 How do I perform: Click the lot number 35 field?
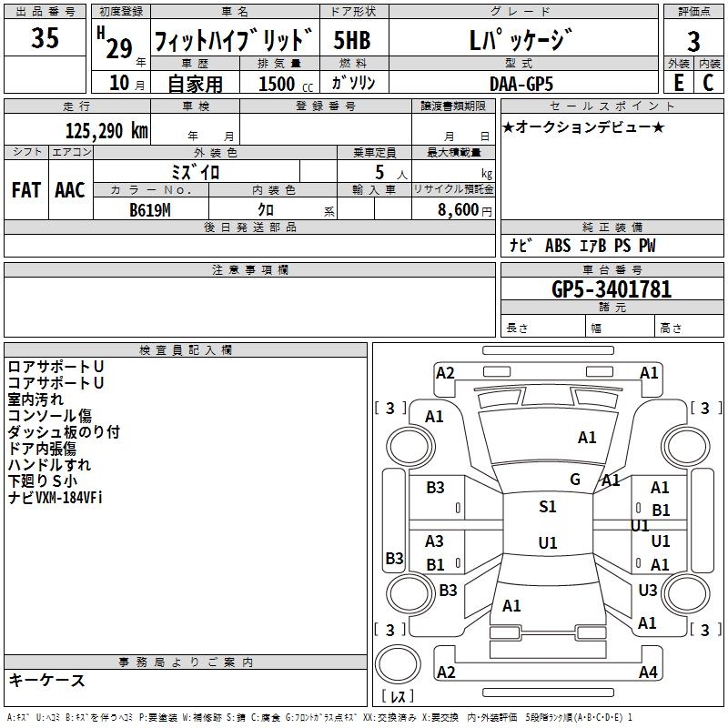point(45,39)
